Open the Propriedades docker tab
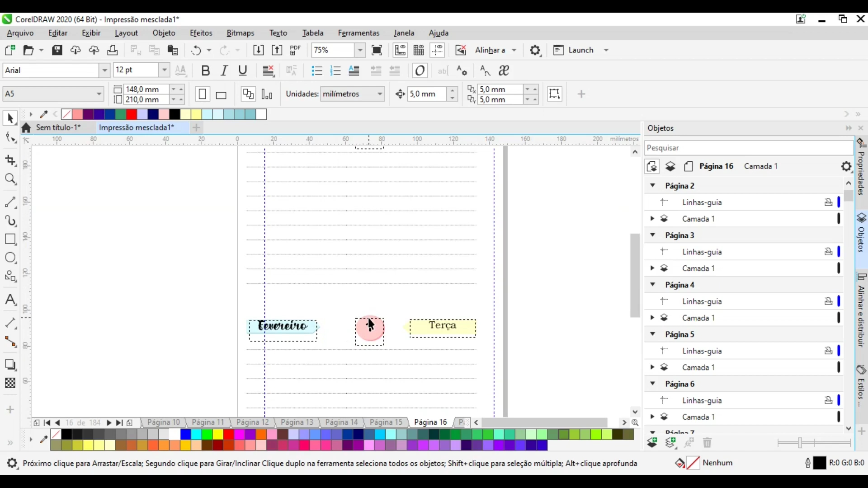This screenshot has height=488, width=868. [861, 167]
